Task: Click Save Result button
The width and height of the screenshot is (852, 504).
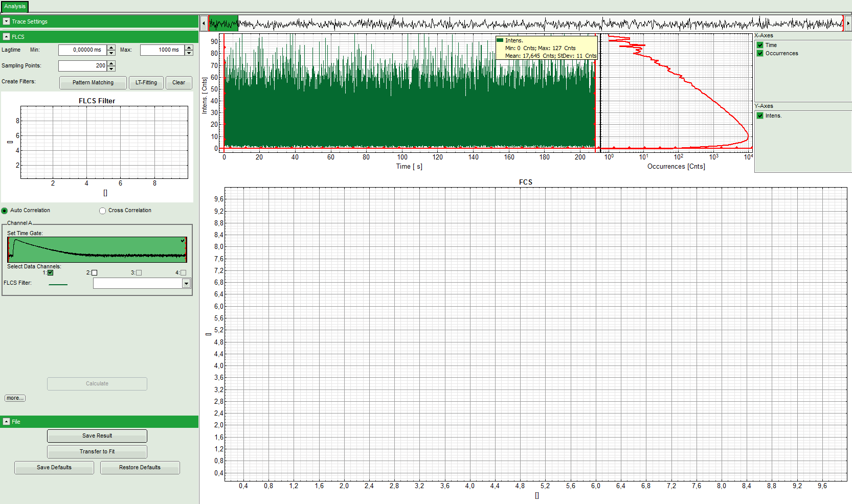Action: click(97, 436)
